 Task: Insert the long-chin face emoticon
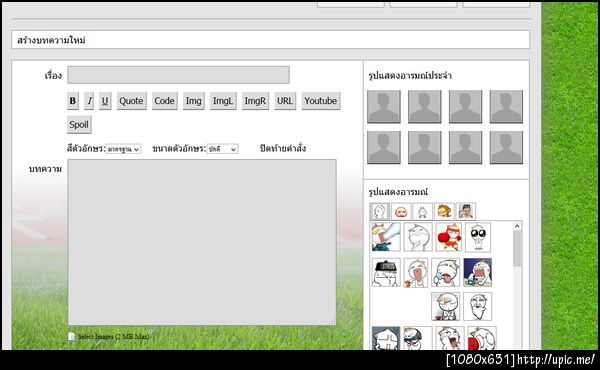pyautogui.click(x=478, y=306)
